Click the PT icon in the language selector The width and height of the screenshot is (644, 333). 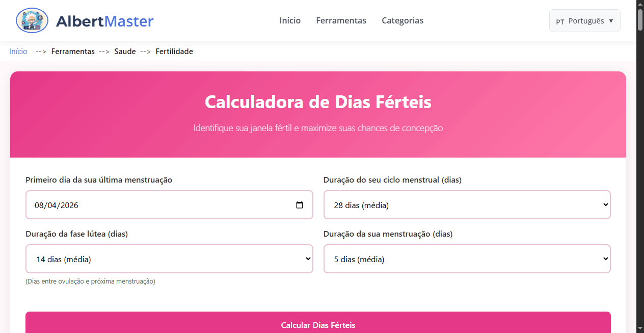pos(560,21)
